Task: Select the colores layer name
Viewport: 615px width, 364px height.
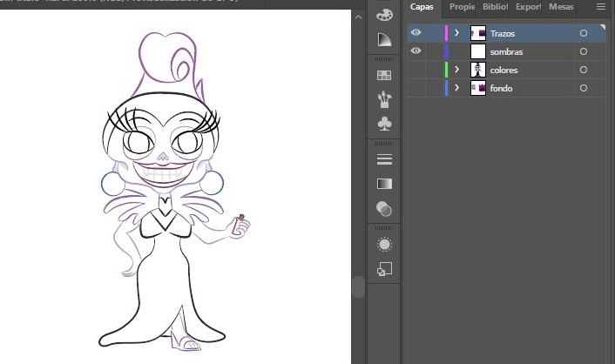Action: click(x=503, y=71)
